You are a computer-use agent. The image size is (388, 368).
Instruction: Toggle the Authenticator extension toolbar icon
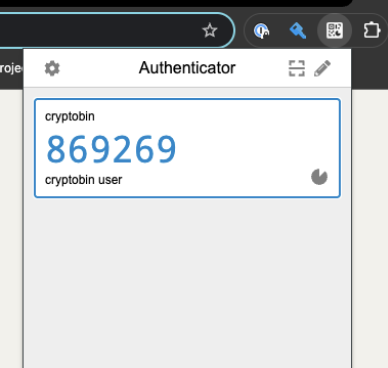click(334, 31)
